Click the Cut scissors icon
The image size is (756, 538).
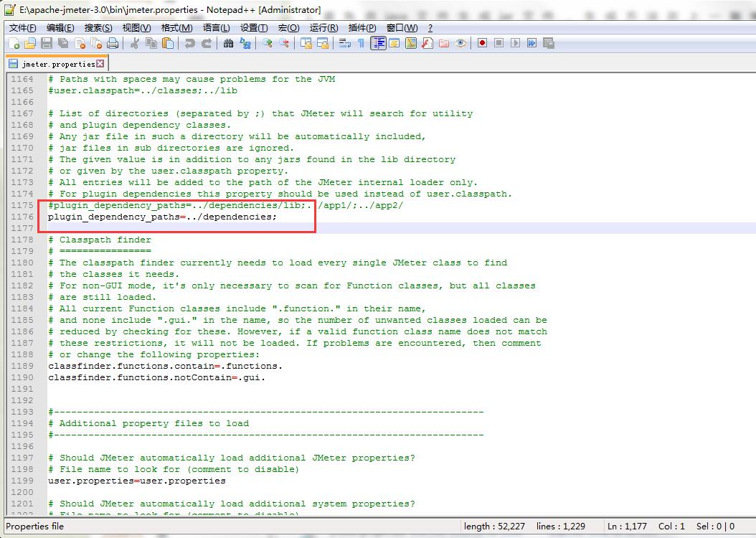(135, 43)
